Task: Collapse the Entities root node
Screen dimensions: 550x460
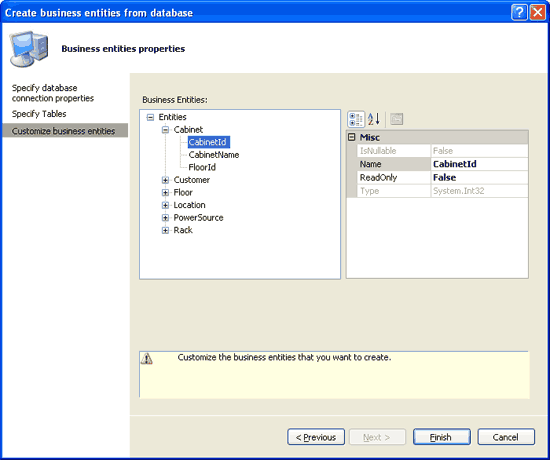Action: click(x=150, y=117)
